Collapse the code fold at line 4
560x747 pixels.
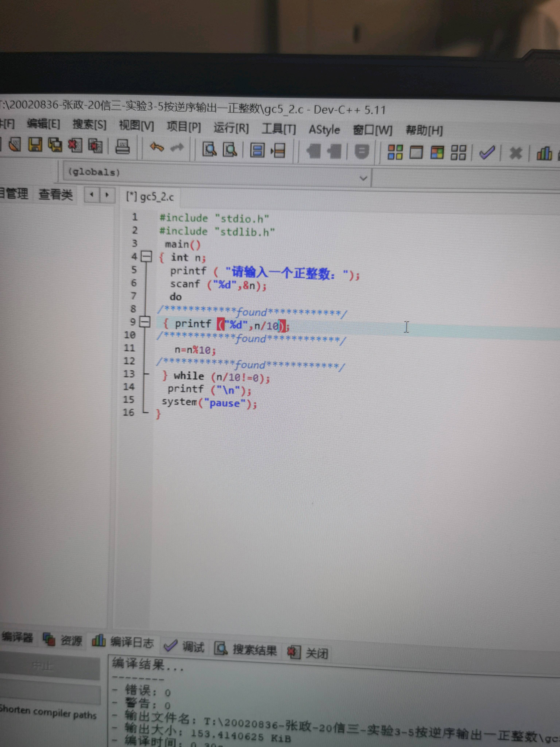tap(146, 257)
